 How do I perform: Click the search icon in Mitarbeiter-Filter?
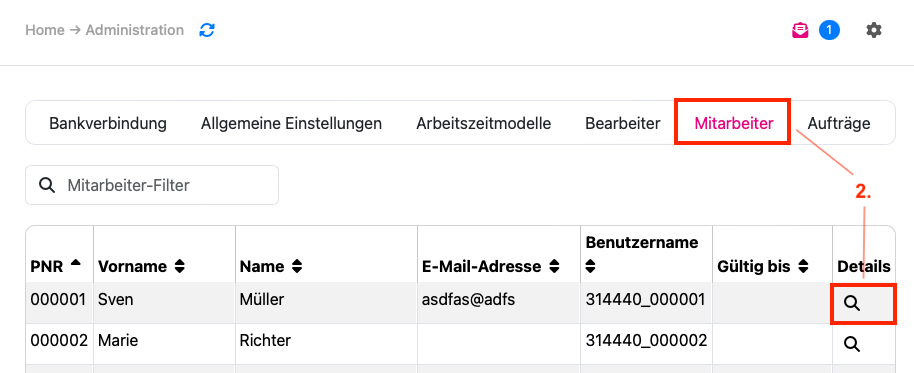coord(47,185)
